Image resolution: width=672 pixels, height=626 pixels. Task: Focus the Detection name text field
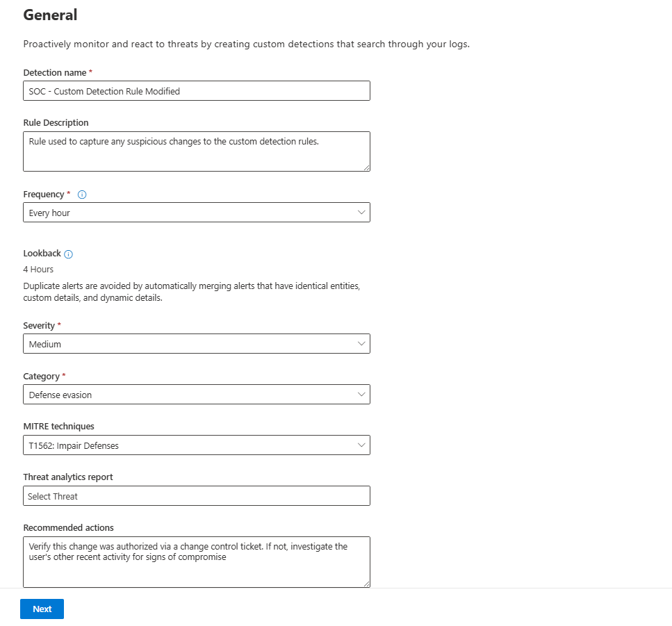196,91
